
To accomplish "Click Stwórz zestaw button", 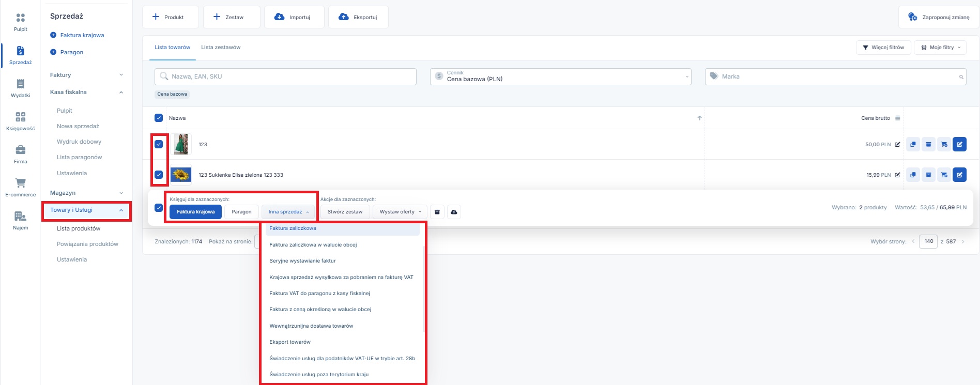I will pyautogui.click(x=345, y=212).
